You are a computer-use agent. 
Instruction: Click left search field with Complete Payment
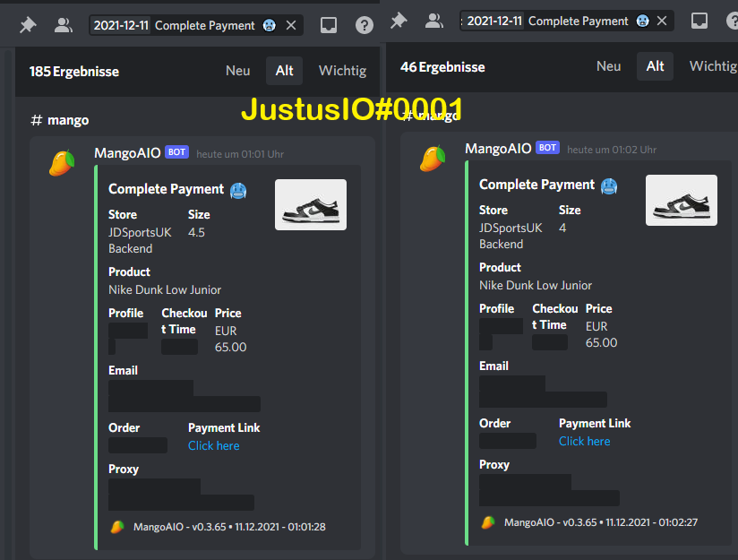coord(196,25)
